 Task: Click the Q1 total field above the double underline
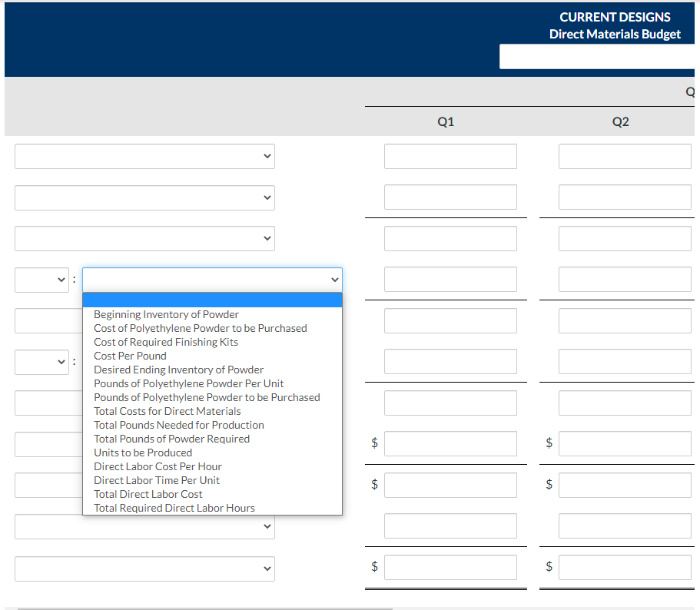450,567
